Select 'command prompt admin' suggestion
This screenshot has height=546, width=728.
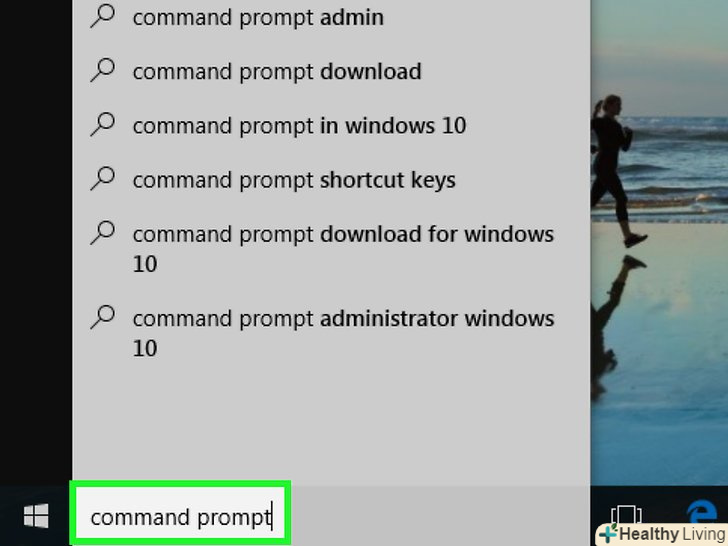(331, 18)
